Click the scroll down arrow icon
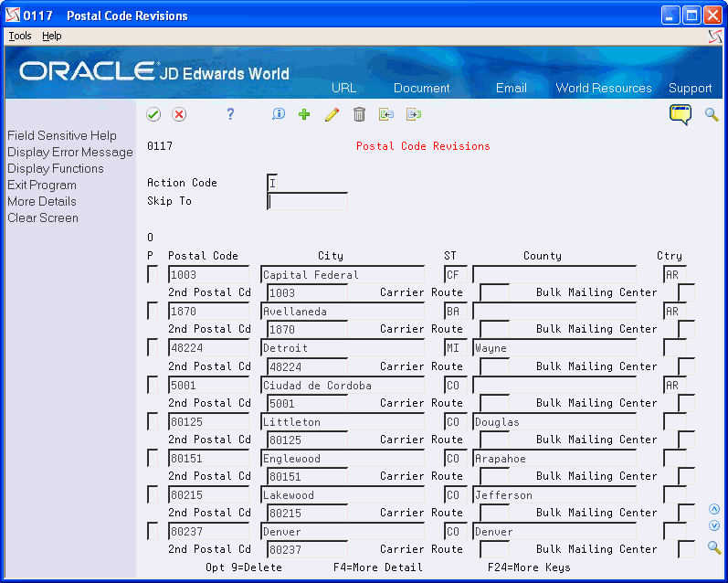 714,525
